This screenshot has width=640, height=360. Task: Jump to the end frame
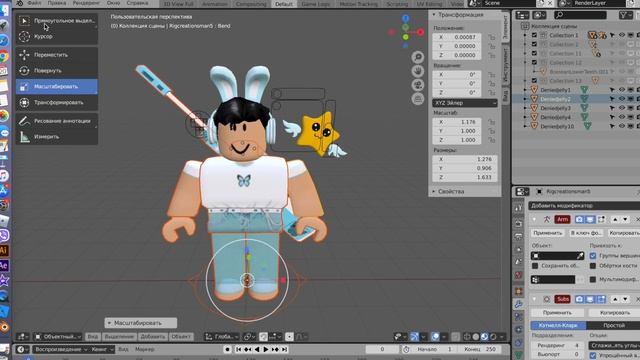[284, 349]
